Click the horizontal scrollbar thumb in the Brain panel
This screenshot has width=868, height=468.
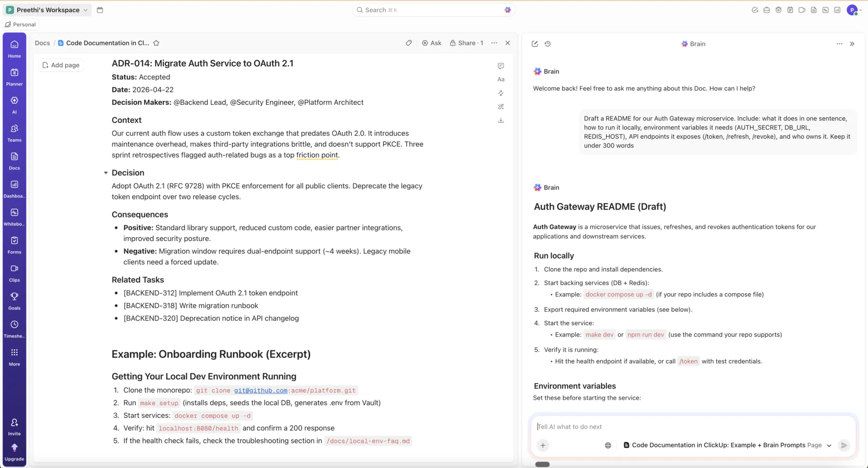pyautogui.click(x=542, y=464)
